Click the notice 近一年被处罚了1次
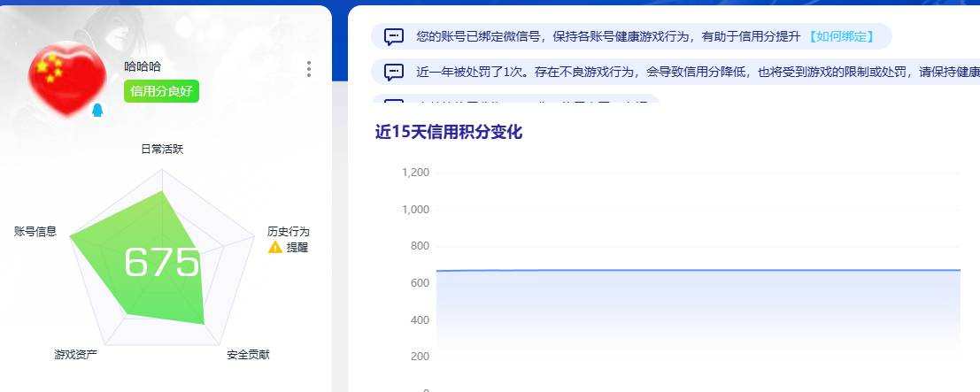The width and height of the screenshot is (980, 392). pos(675,72)
